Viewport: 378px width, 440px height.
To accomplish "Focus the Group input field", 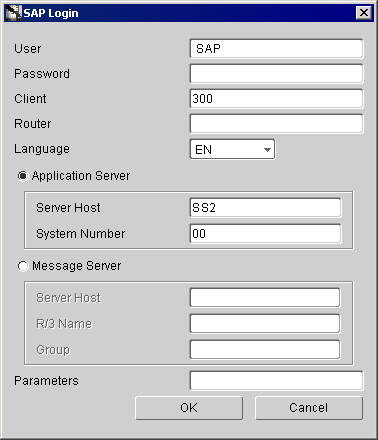I will click(265, 349).
